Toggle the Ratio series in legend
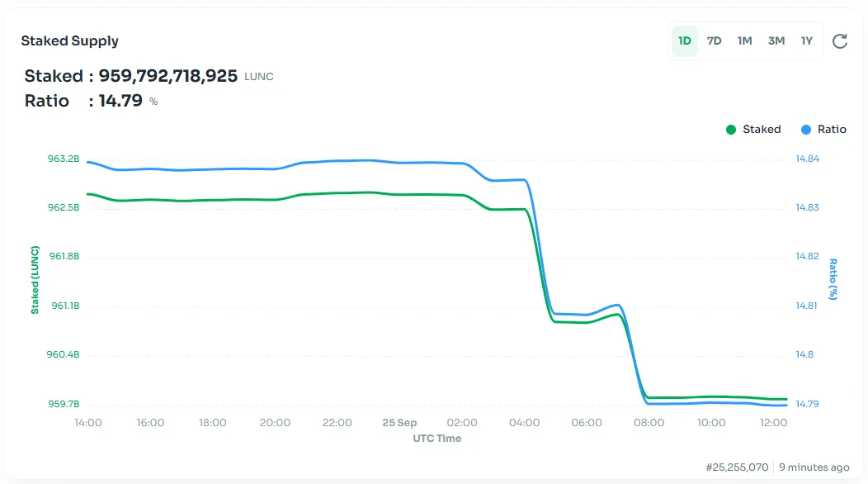 (832, 130)
